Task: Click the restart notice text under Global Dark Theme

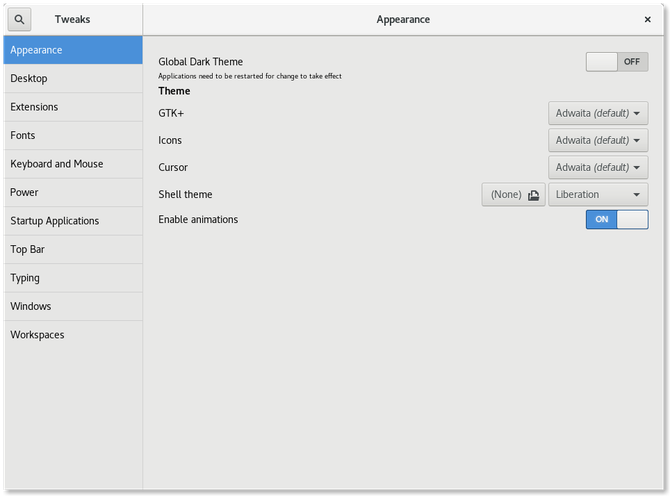Action: (250, 76)
